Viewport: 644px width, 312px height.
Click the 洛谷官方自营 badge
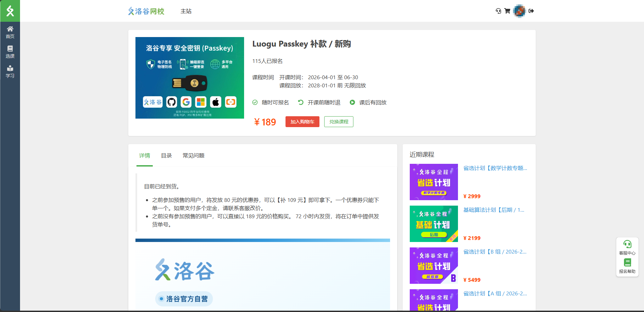pos(184,299)
